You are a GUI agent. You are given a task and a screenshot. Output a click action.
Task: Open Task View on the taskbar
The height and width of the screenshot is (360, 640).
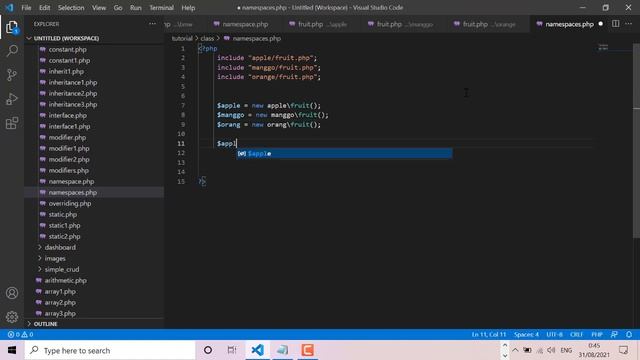pos(232,350)
